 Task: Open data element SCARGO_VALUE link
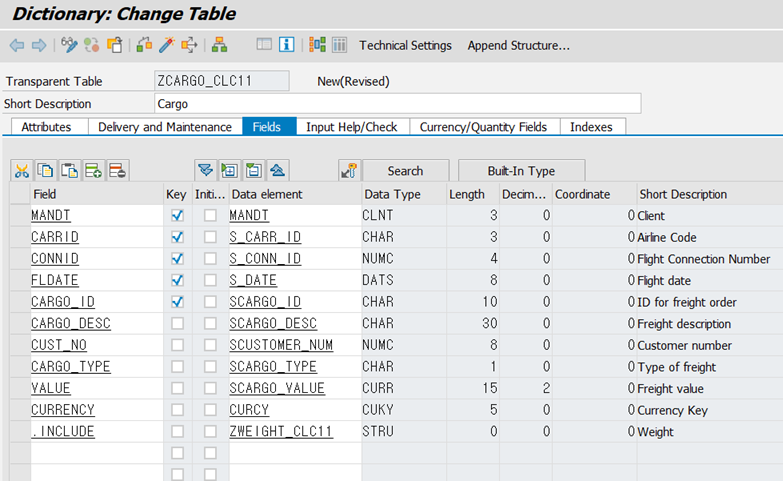coord(277,388)
